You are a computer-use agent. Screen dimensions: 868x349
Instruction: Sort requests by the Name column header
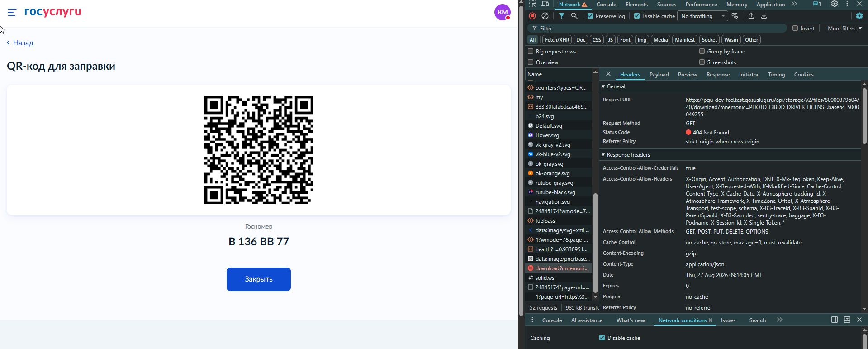click(x=559, y=74)
